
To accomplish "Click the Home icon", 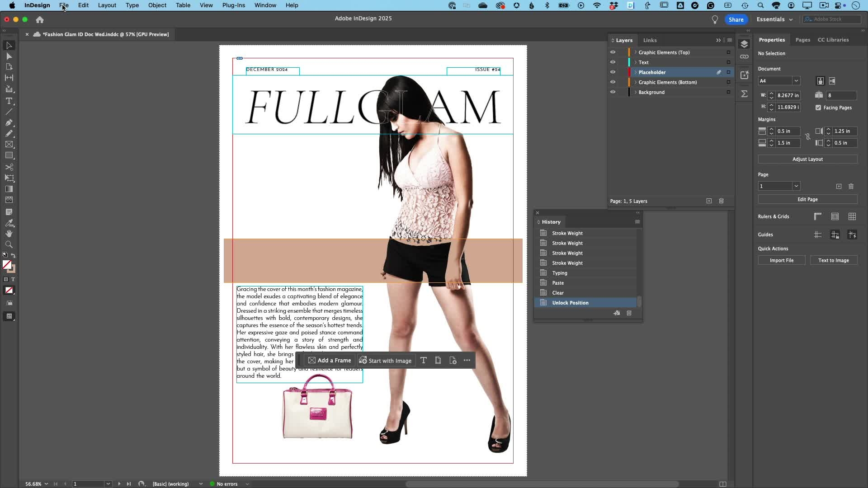I will [40, 19].
